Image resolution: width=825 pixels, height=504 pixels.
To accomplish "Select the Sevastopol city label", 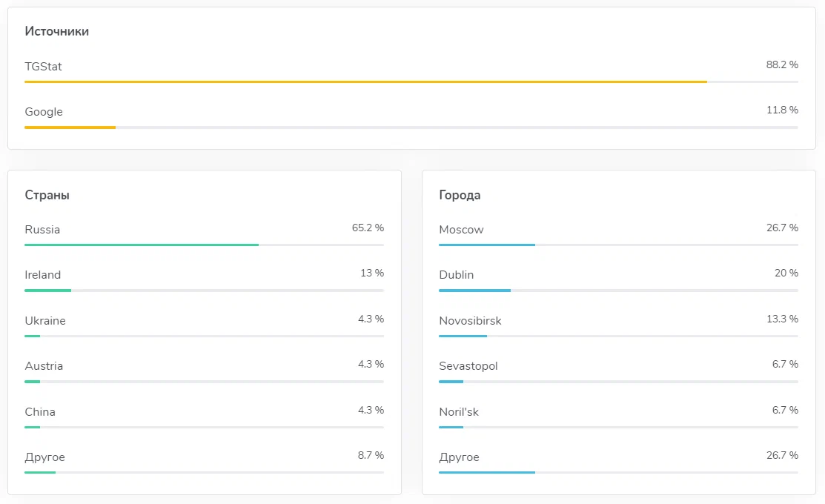I will pos(468,365).
